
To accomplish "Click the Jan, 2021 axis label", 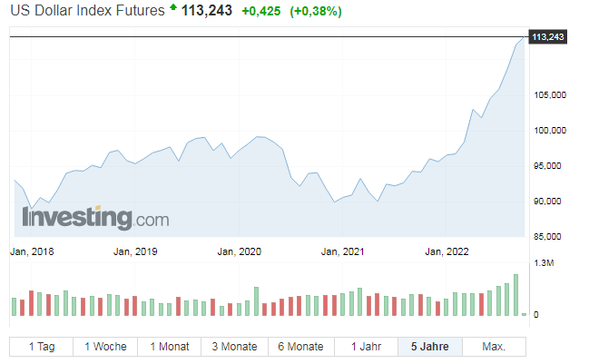I will 343,251.
